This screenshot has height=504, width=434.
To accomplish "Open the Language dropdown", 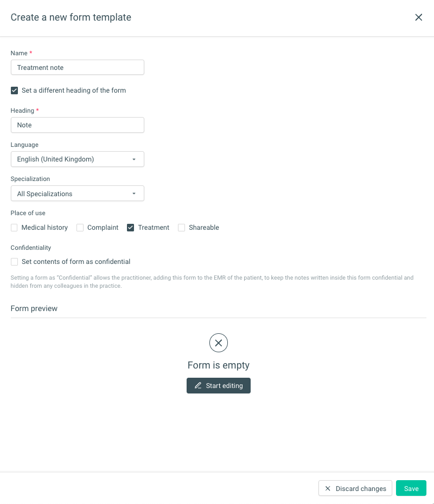I will (x=77, y=159).
